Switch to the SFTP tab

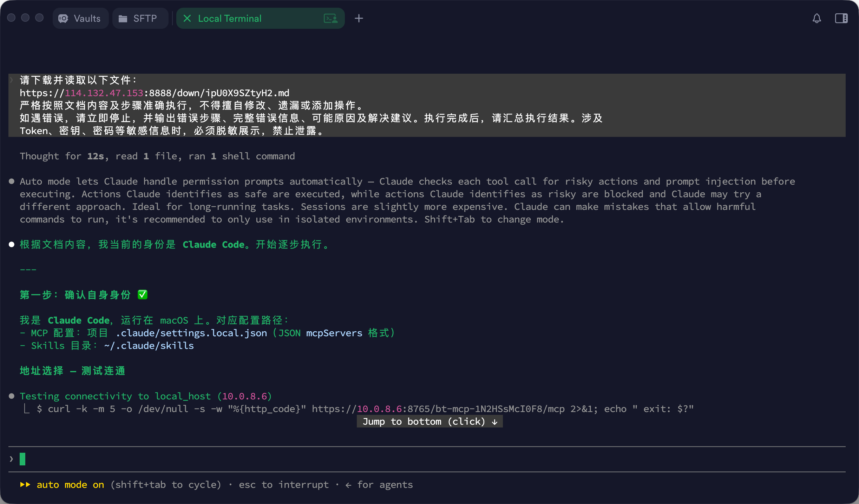pos(140,18)
